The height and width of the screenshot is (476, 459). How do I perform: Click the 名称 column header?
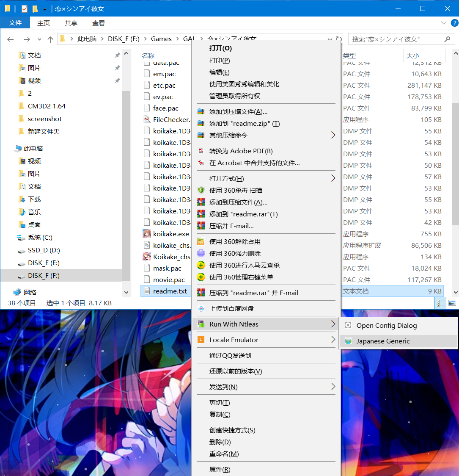(148, 55)
